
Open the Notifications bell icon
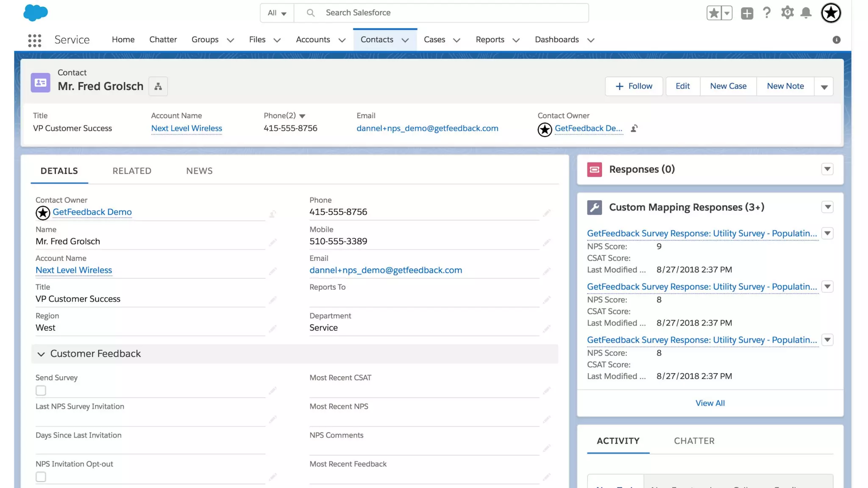click(806, 13)
